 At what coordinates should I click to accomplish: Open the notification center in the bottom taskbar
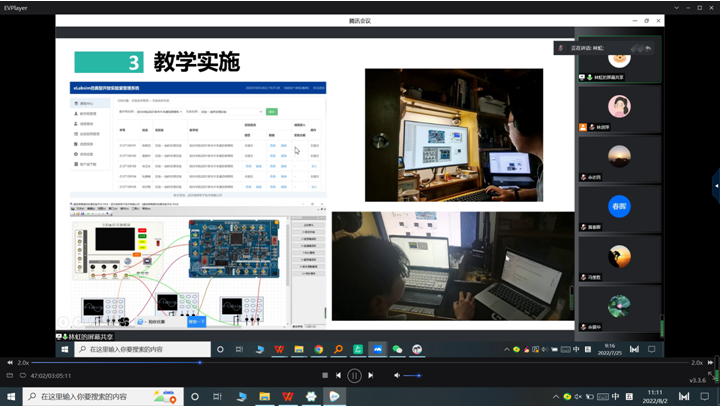click(704, 396)
